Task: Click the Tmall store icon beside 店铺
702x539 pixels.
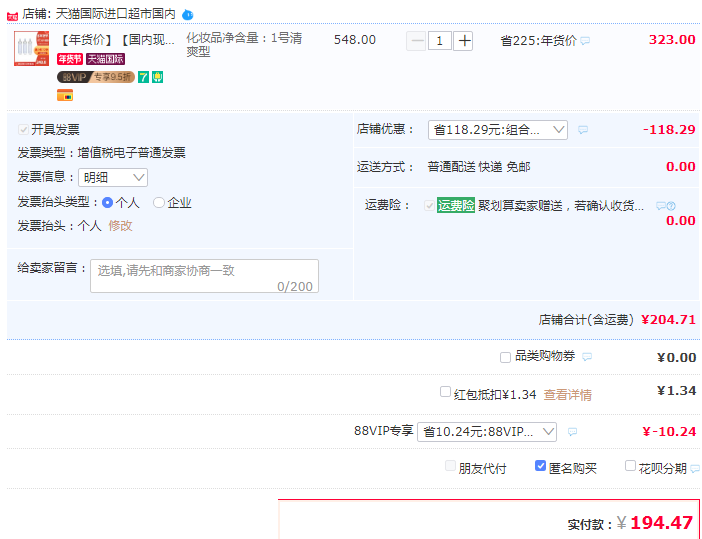Action: coord(12,16)
